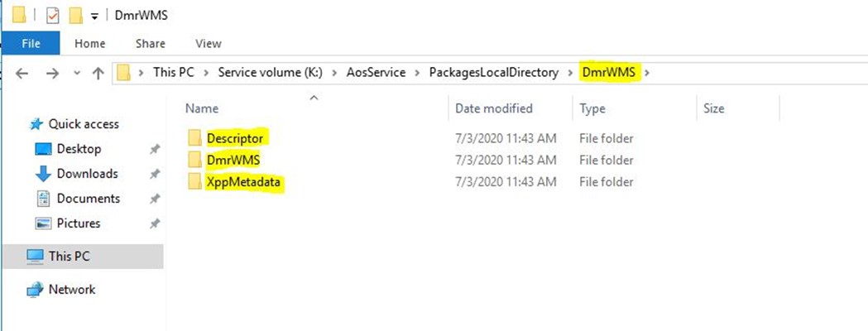Open Customize Quick Access Toolbar dropdown
The height and width of the screenshot is (331, 868).
(94, 17)
